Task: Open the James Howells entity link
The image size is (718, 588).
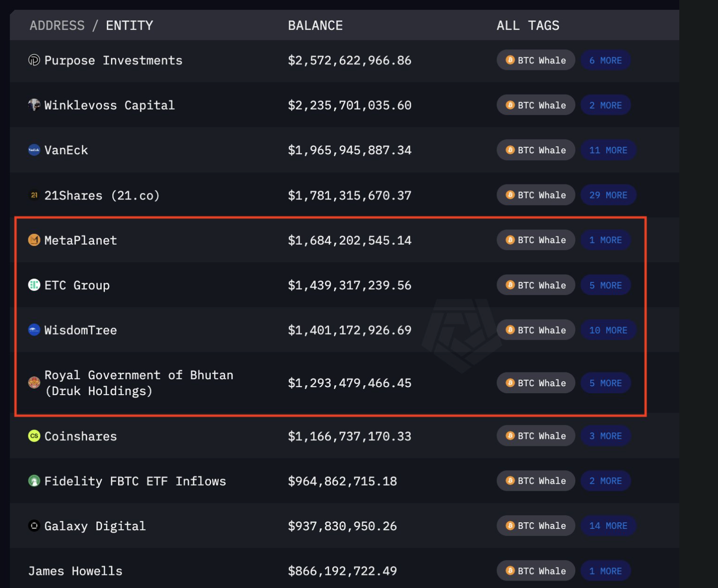Action: pyautogui.click(x=75, y=571)
